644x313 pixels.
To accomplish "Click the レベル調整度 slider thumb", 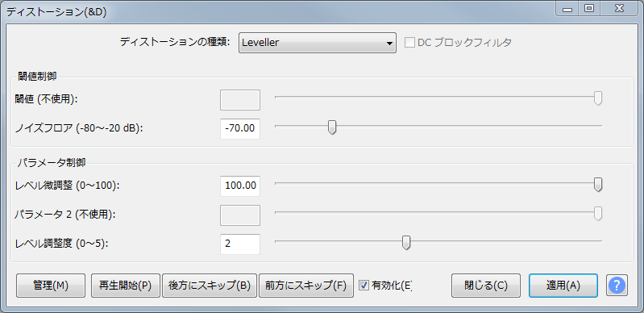I will [406, 243].
